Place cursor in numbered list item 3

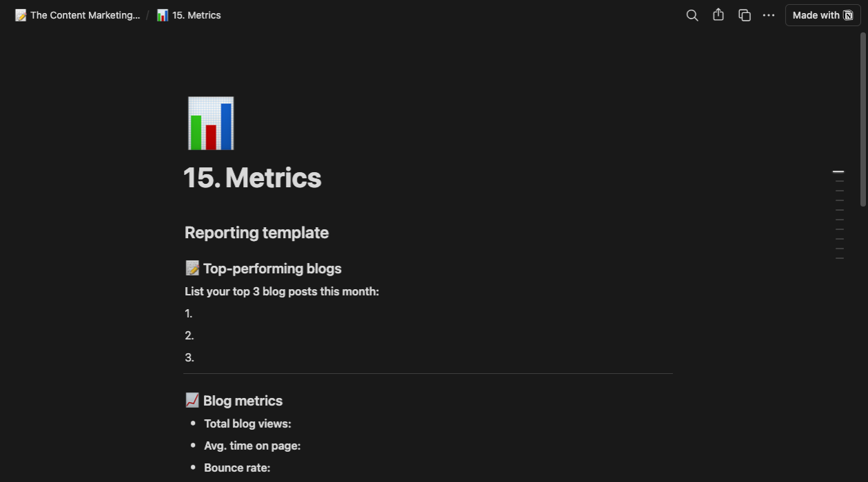coord(276,357)
